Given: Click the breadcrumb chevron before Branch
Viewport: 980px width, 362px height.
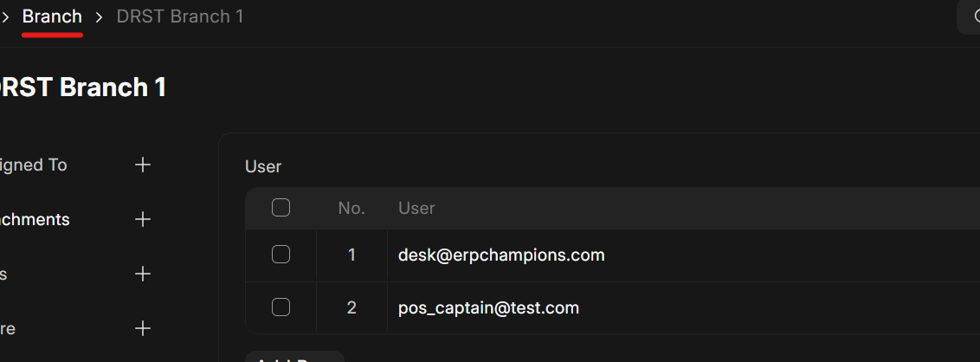Looking at the screenshot, I should (5, 16).
